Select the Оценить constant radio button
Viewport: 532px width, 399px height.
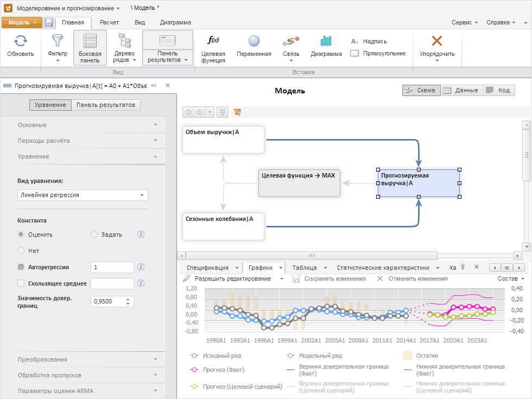tap(21, 235)
